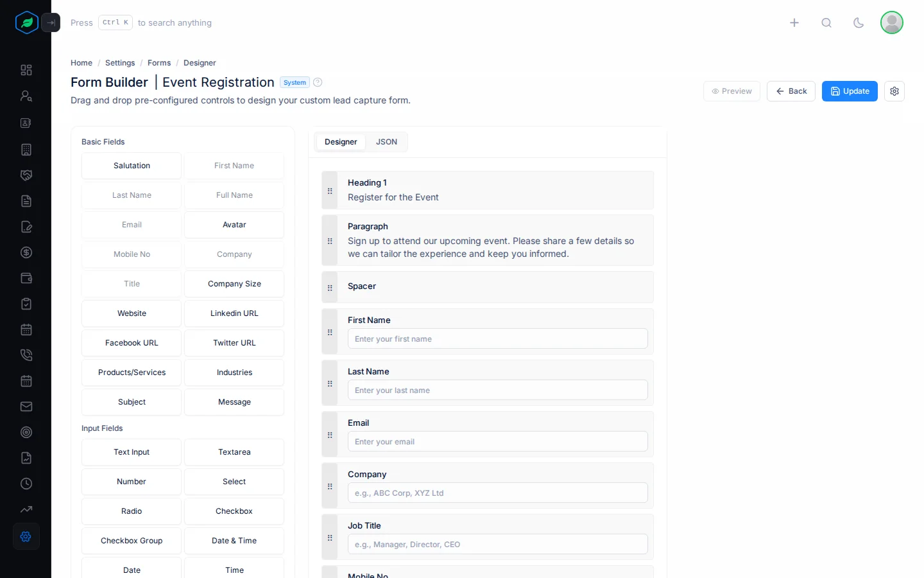
Task: Add the Salutation basic field
Action: pyautogui.click(x=132, y=166)
